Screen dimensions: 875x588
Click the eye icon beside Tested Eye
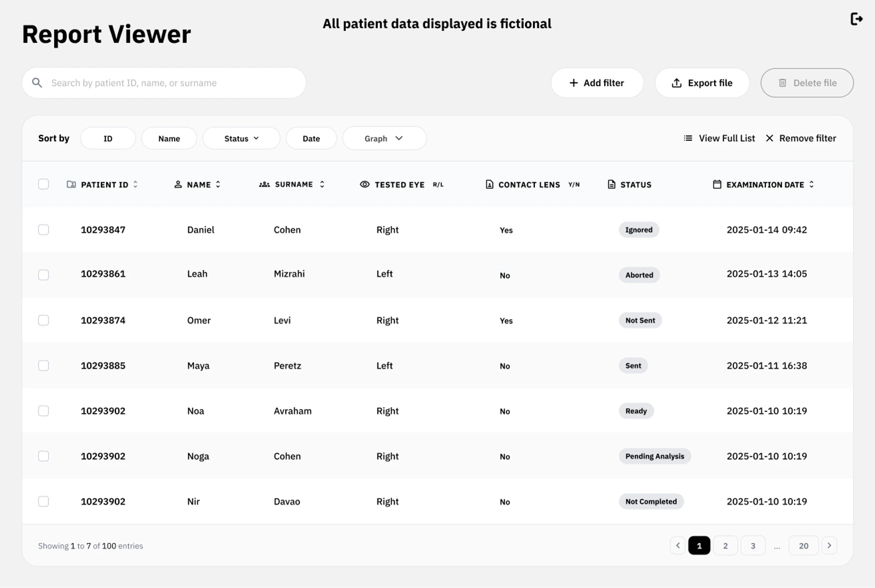pyautogui.click(x=365, y=184)
